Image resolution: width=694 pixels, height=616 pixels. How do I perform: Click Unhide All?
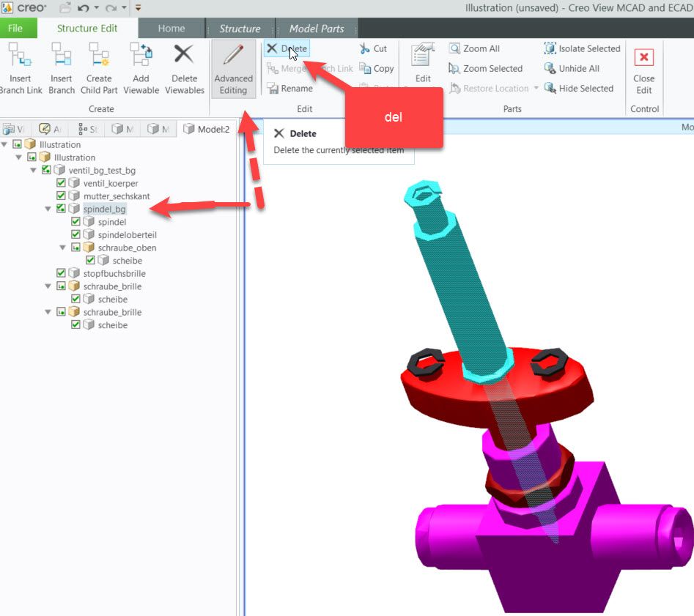coord(572,69)
